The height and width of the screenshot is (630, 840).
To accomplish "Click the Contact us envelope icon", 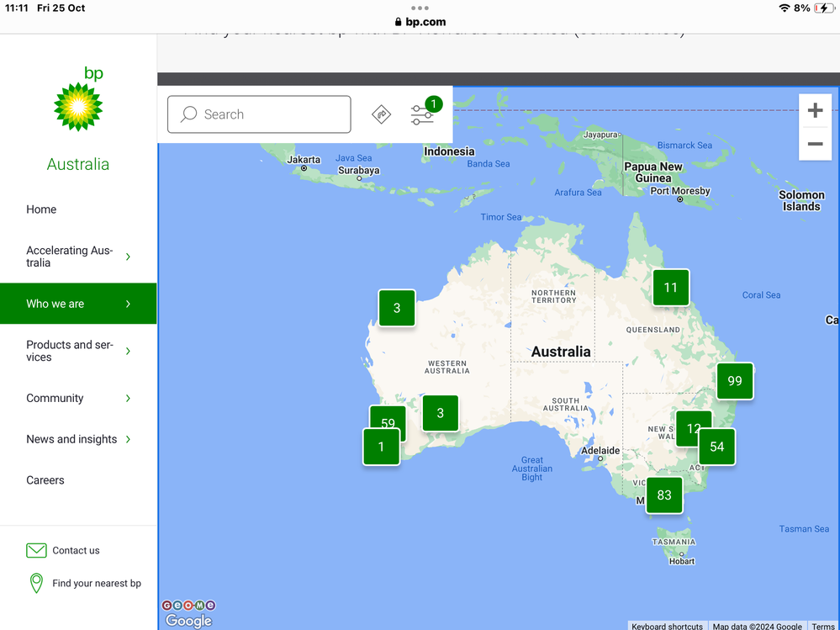I will (x=36, y=550).
